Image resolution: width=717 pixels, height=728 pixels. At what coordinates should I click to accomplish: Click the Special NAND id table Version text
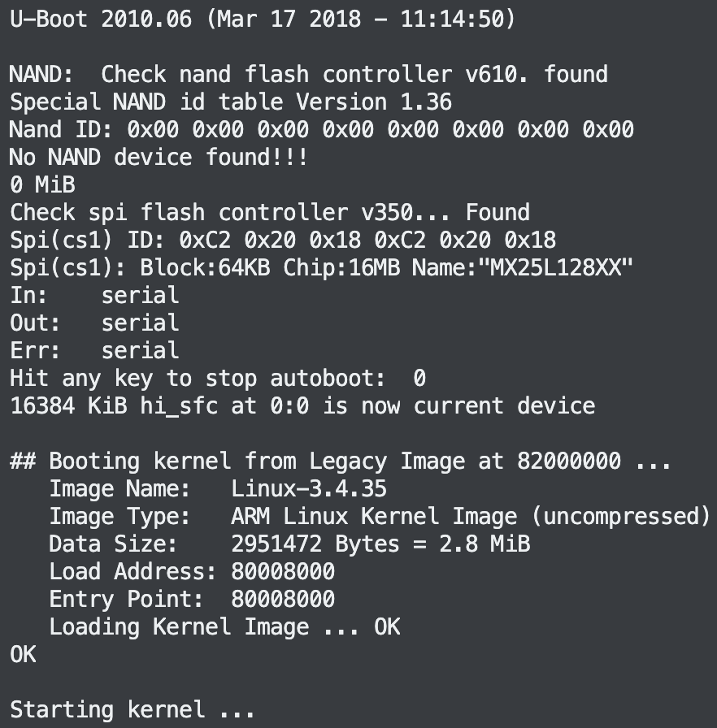click(x=230, y=102)
